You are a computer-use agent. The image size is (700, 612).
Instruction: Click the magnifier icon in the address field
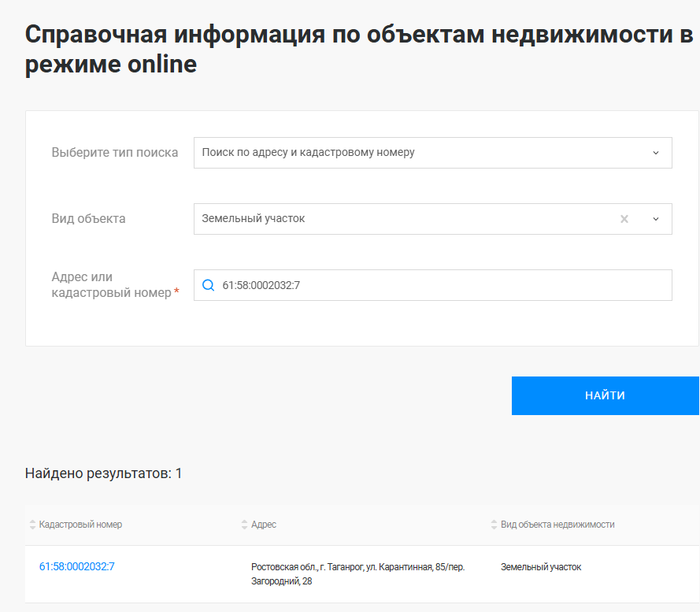209,285
